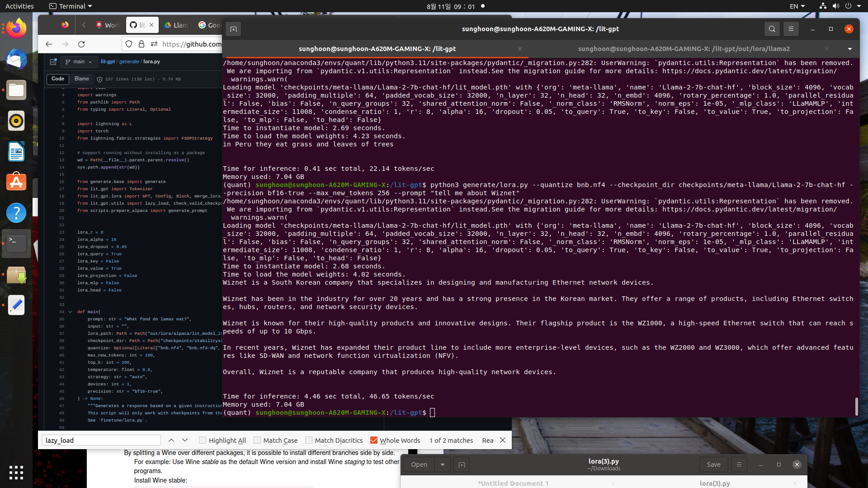Switch to the Work Firefox tab
This screenshot has width=868, height=488.
pos(107,25)
